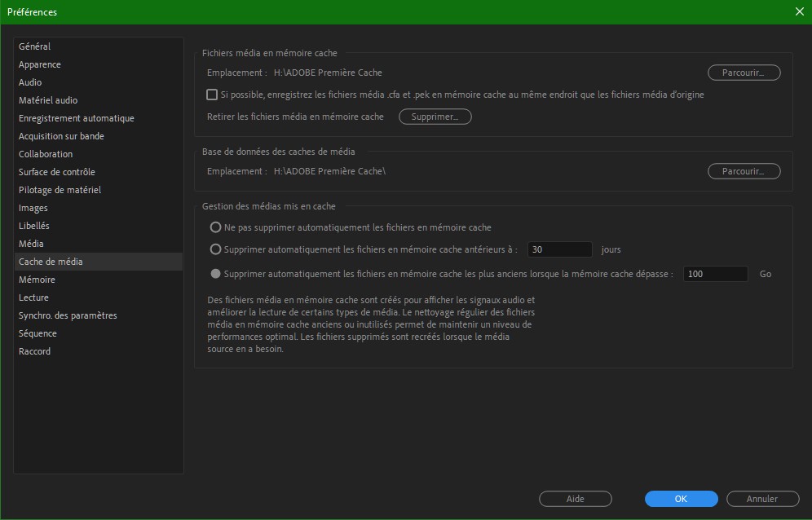The height and width of the screenshot is (520, 812).
Task: Switch to Apparence preferences
Action: pos(40,64)
